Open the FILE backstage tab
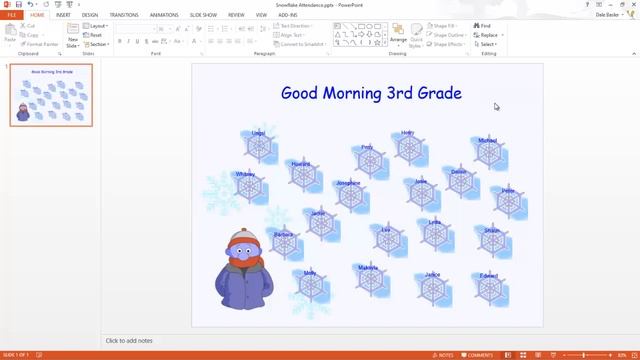This screenshot has width=640, height=360. coord(12,15)
